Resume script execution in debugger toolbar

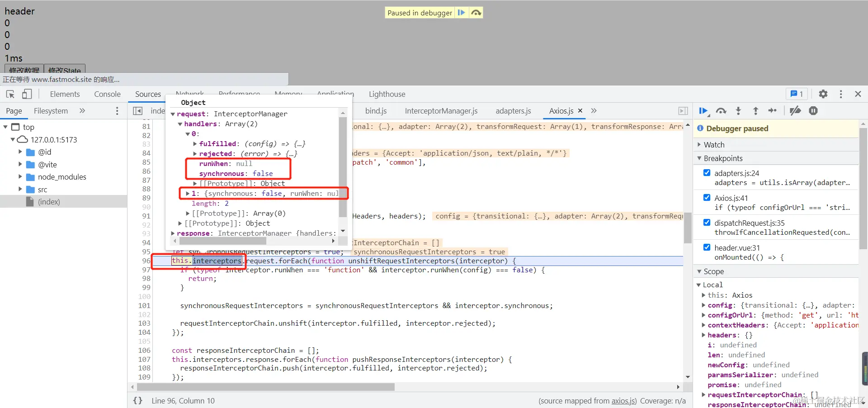(703, 111)
